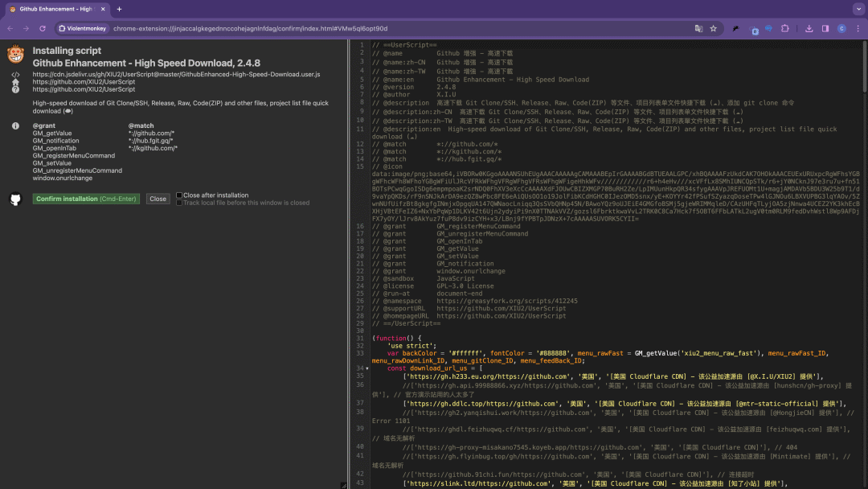Go forward with the browser arrow
The width and height of the screenshot is (868, 489).
coord(26,28)
